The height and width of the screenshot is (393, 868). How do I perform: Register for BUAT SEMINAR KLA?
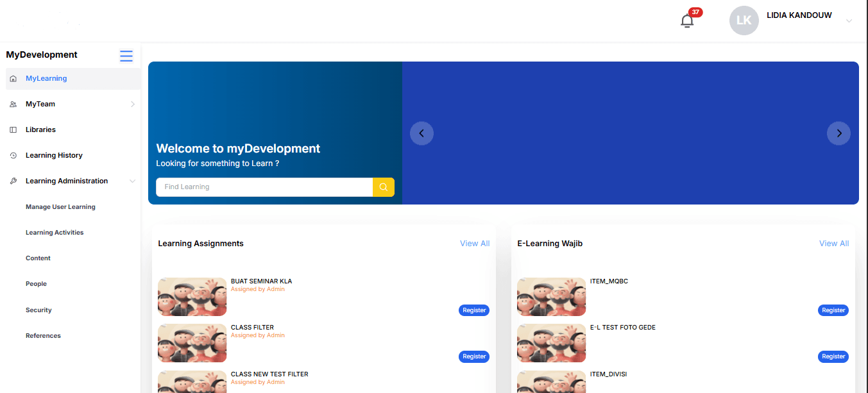pyautogui.click(x=474, y=310)
